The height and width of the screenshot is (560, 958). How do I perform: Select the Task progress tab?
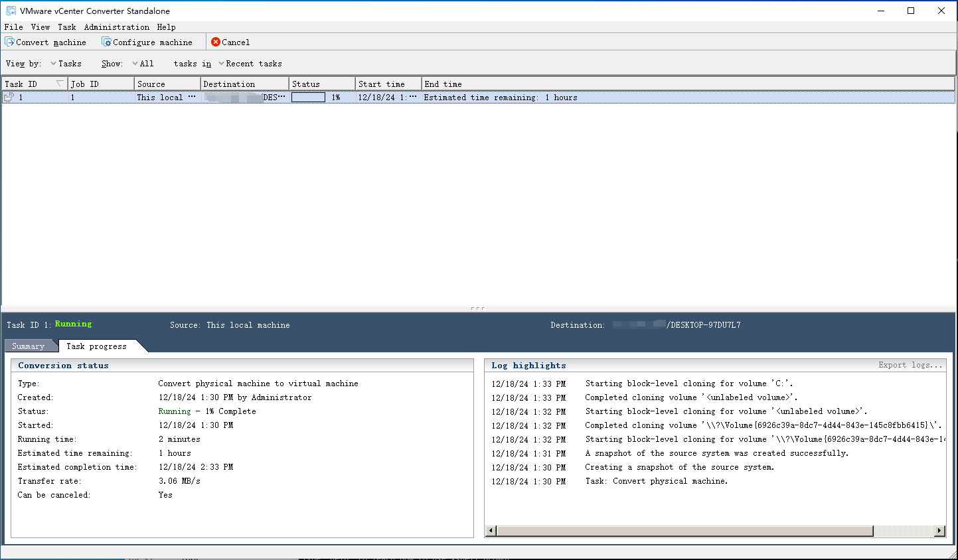97,346
